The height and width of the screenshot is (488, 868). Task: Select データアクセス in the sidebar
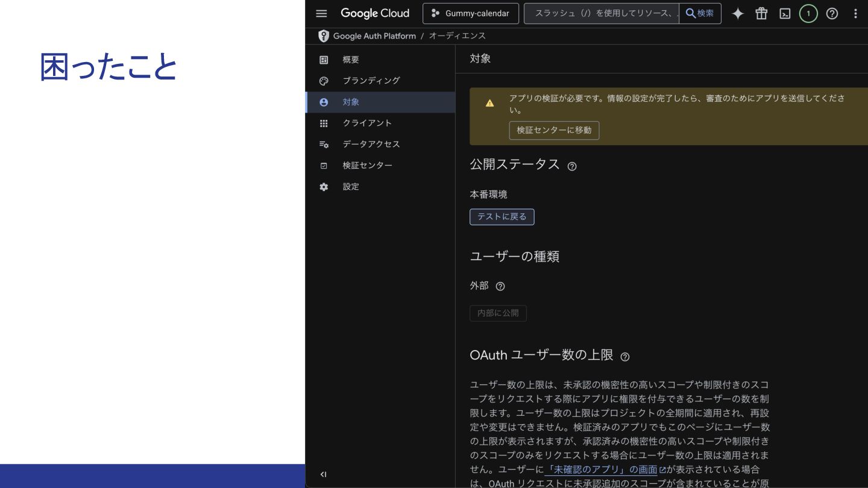click(380, 144)
